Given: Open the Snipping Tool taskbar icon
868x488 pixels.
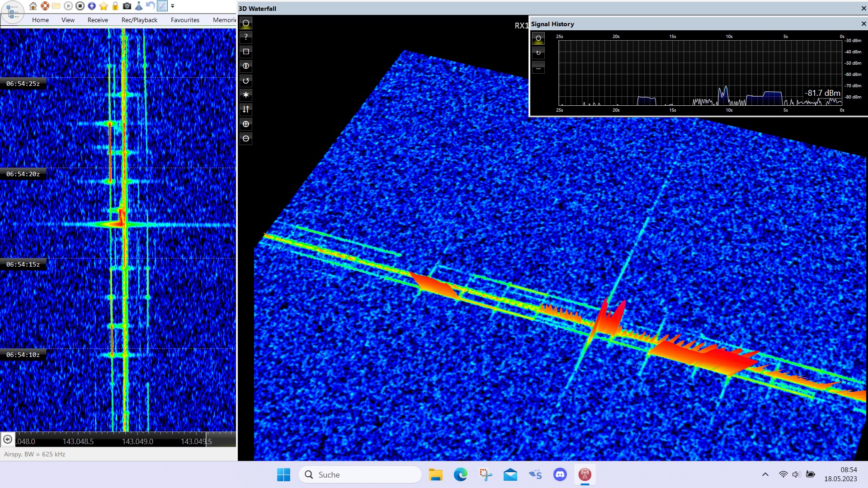Looking at the screenshot, I should pos(486,474).
